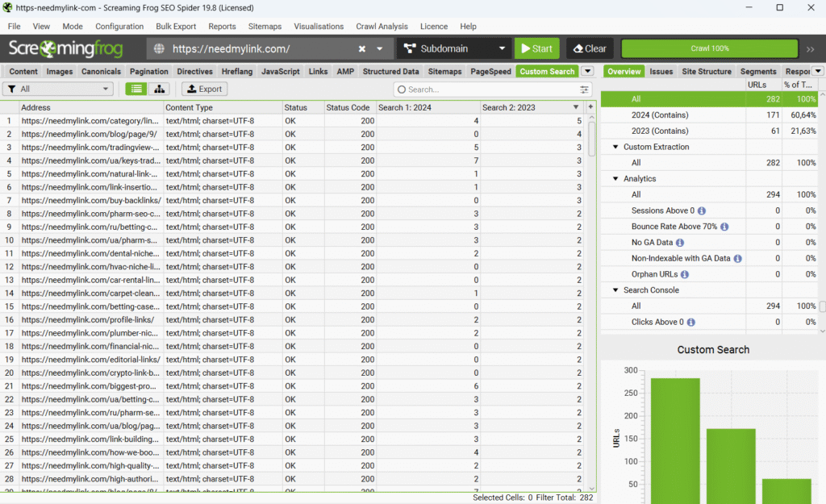Switch to the PageSpeed tab
The width and height of the screenshot is (826, 504).
(x=490, y=72)
